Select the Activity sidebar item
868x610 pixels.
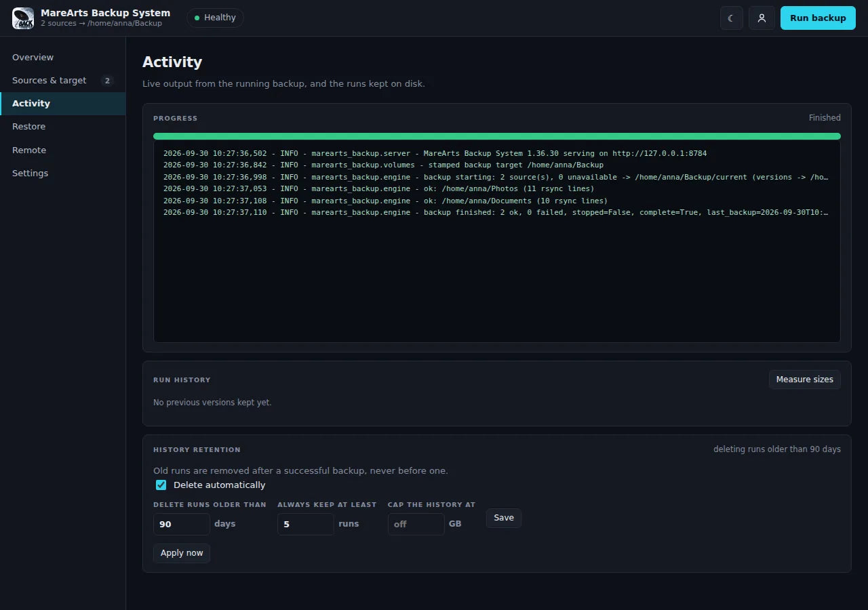[x=62, y=104]
